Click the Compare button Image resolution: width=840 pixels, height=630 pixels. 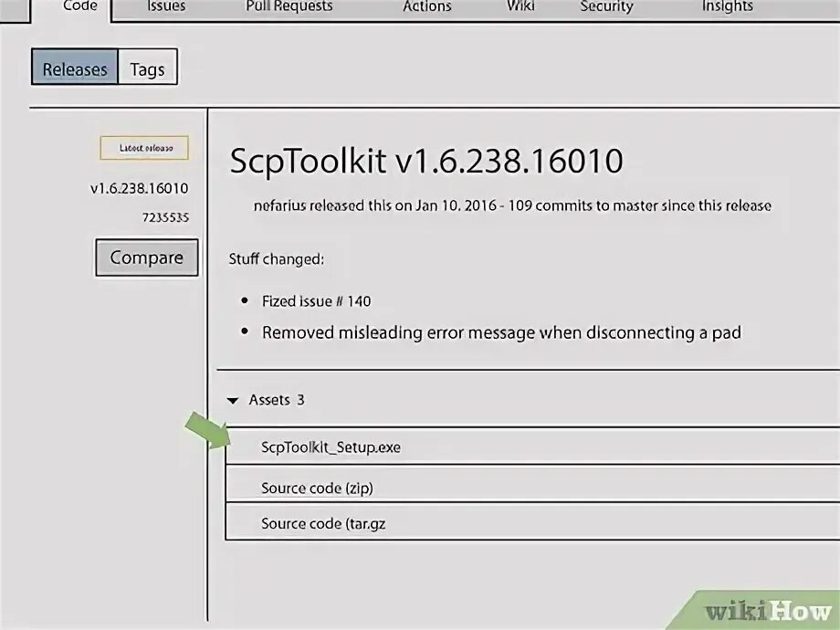click(147, 257)
